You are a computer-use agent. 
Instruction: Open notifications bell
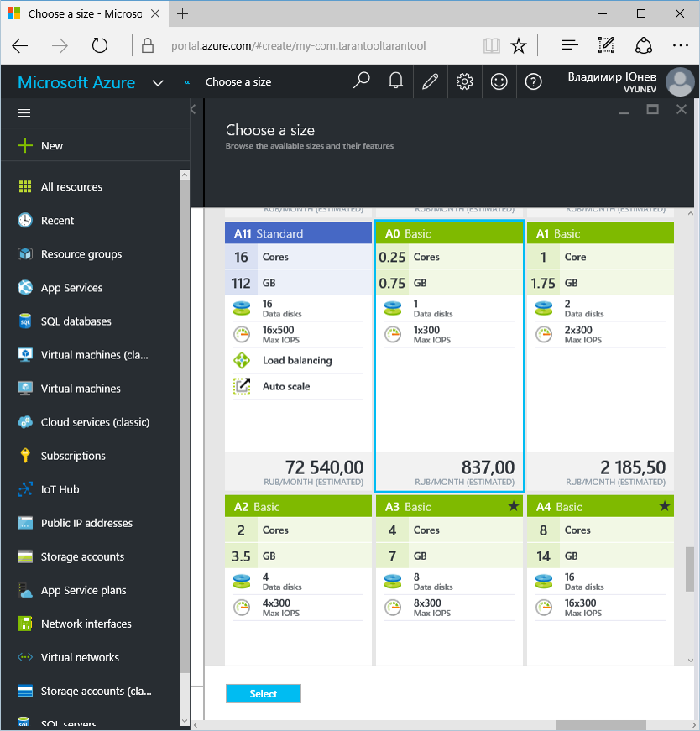(395, 81)
